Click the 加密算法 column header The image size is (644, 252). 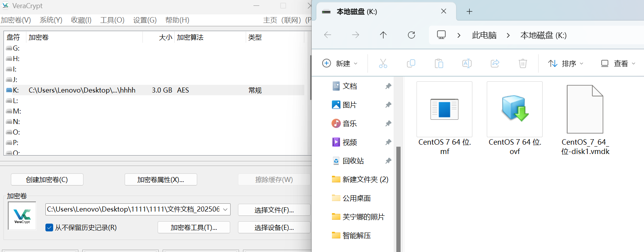pyautogui.click(x=210, y=37)
